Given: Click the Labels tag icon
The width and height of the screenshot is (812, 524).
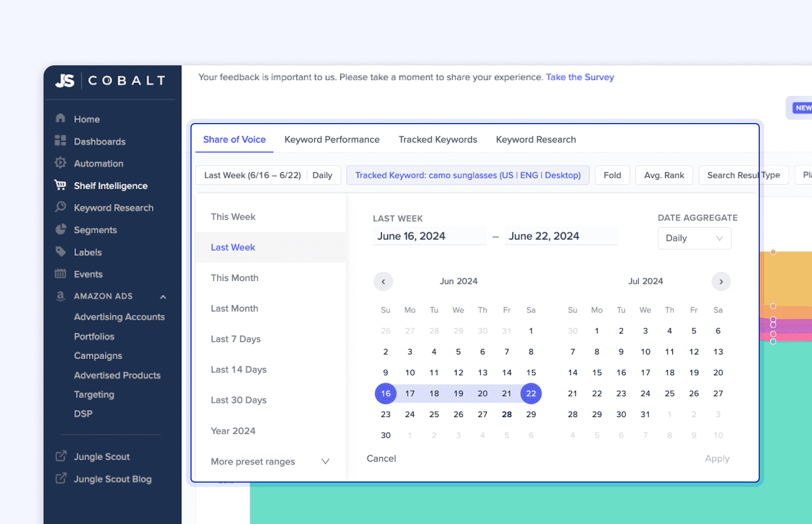Looking at the screenshot, I should point(60,252).
